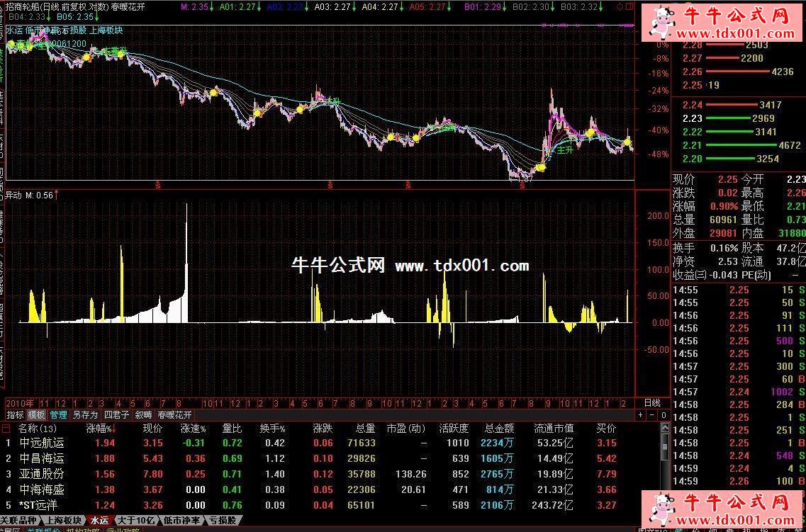The height and width of the screenshot is (532, 806).
Task: Click the 管理 button in template bar
Action: pyautogui.click(x=58, y=415)
